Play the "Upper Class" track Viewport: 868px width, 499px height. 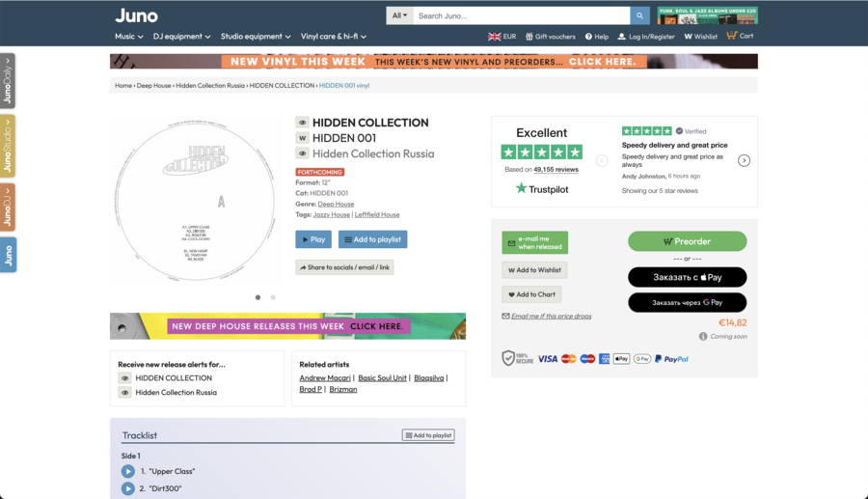128,471
